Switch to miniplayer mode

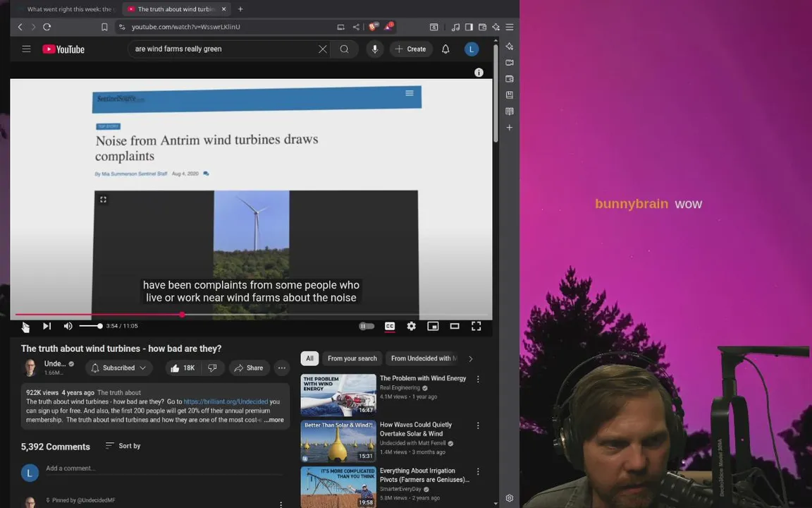(433, 326)
